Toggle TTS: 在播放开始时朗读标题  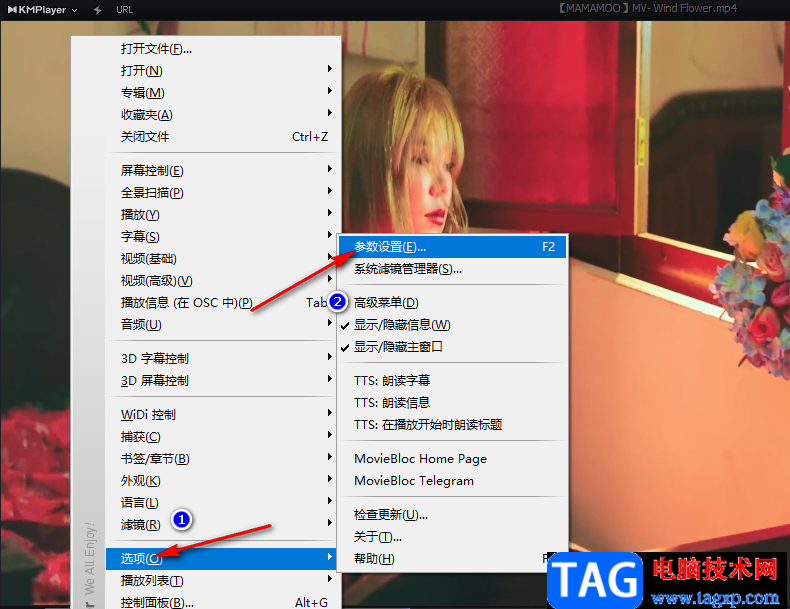click(452, 425)
